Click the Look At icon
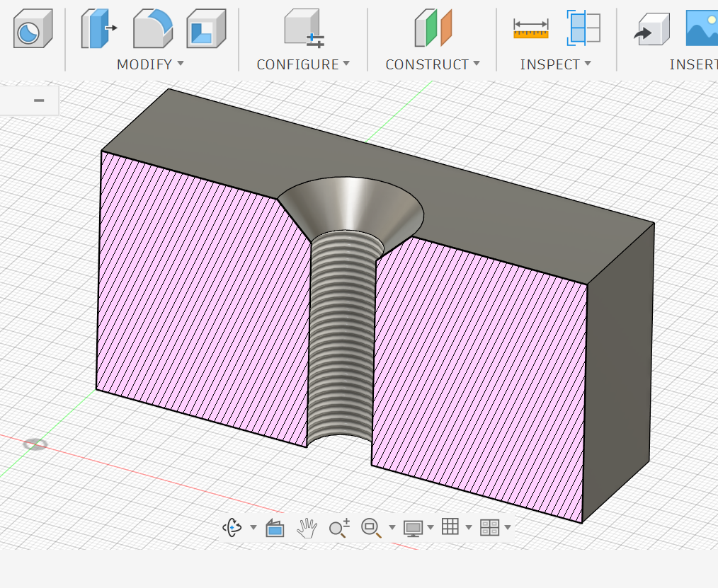Image resolution: width=718 pixels, height=588 pixels. (275, 528)
